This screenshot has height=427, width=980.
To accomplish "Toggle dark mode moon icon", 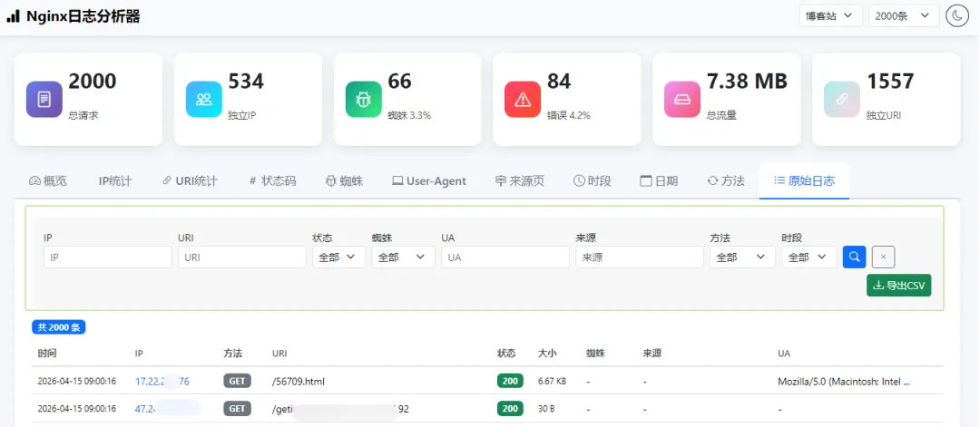I will pyautogui.click(x=957, y=16).
